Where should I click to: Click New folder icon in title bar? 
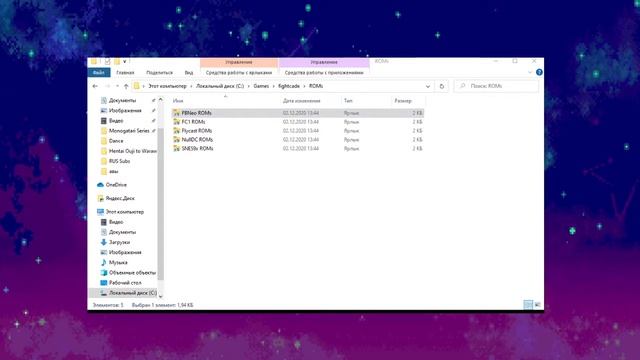pyautogui.click(x=117, y=62)
